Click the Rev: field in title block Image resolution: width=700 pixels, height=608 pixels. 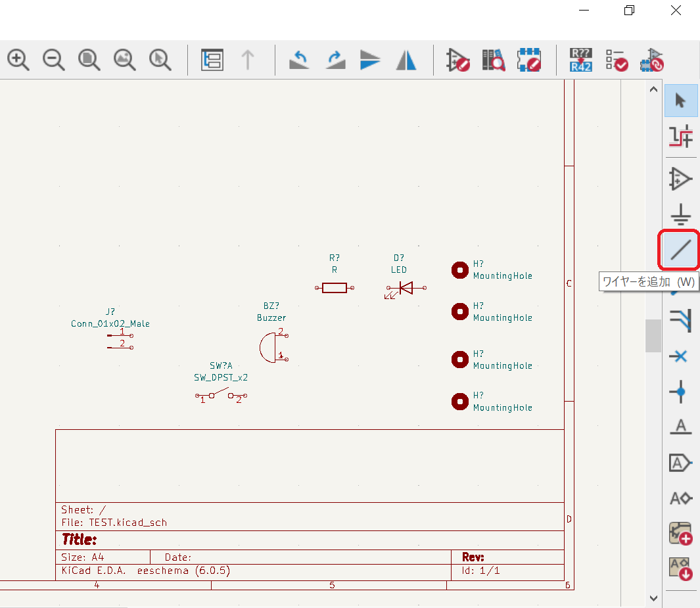tap(473, 557)
